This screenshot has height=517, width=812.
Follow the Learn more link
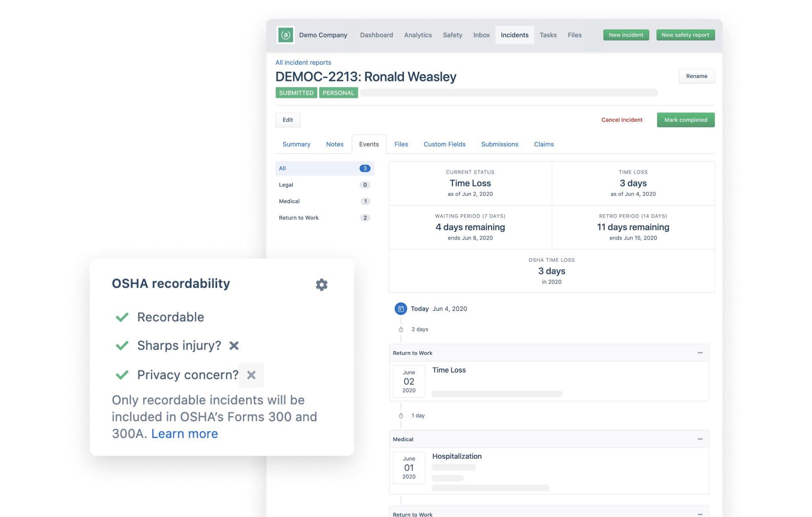184,433
